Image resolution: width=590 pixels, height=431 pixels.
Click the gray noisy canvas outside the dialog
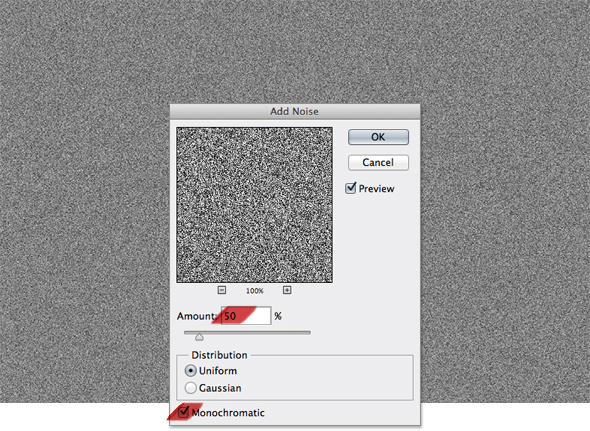(83, 188)
